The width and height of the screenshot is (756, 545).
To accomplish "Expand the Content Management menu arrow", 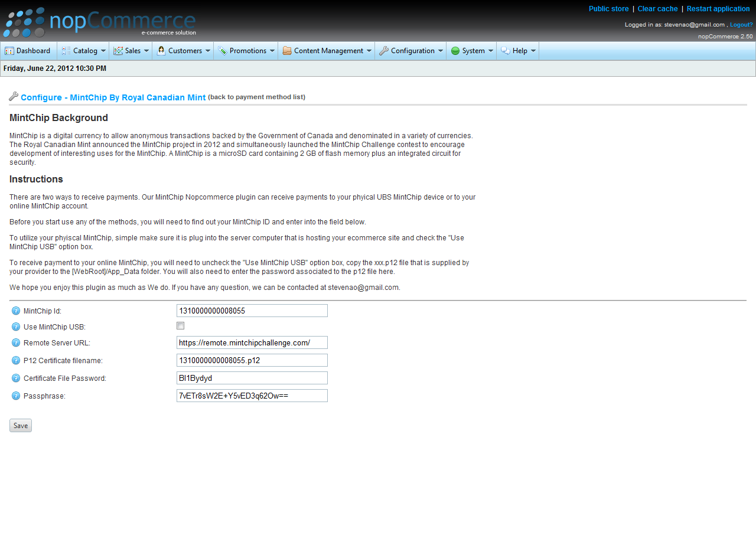I will (369, 51).
